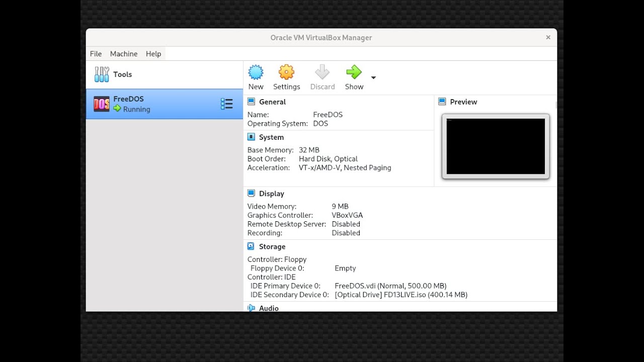Click the Name value FreeDOS

[x=328, y=115]
